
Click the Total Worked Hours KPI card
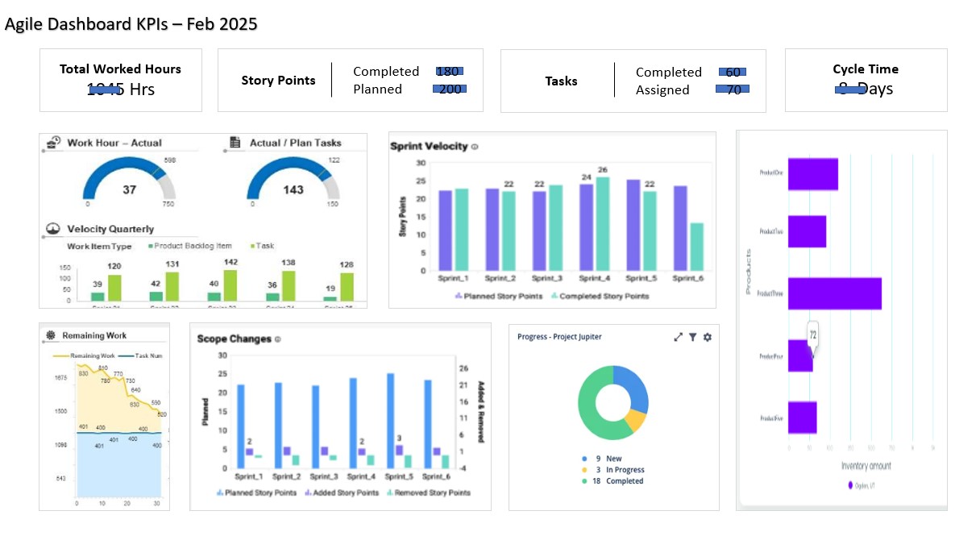click(121, 80)
